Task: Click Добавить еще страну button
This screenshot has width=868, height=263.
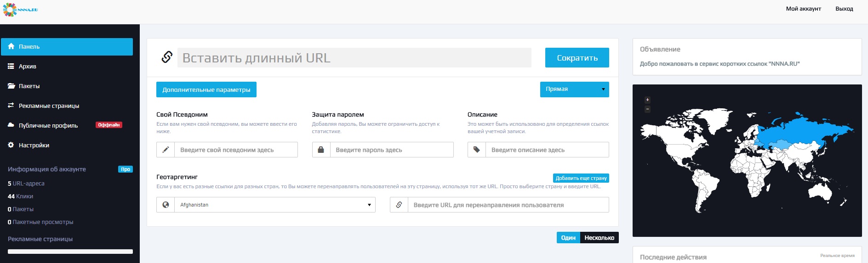Action: (x=581, y=178)
